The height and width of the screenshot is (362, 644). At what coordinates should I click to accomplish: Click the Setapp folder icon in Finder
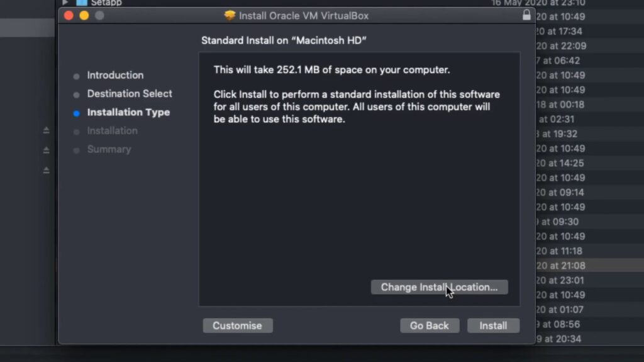coord(82,3)
